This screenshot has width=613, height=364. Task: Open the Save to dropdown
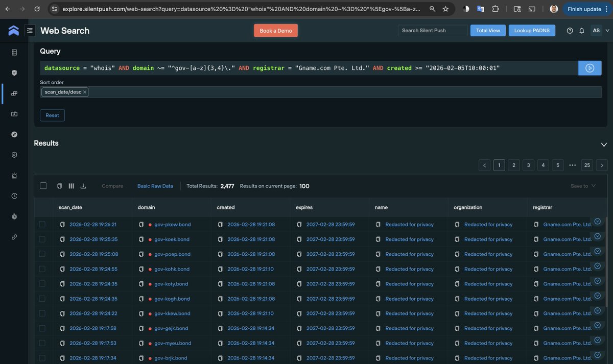[583, 186]
